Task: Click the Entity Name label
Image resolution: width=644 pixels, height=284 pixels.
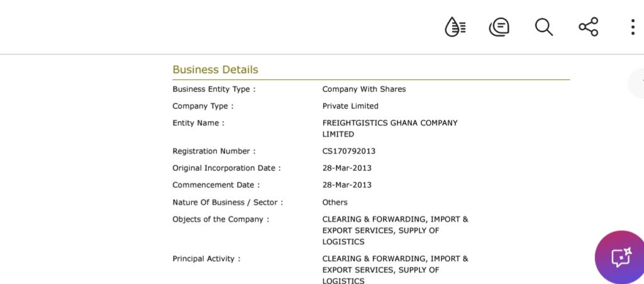Action: 198,123
